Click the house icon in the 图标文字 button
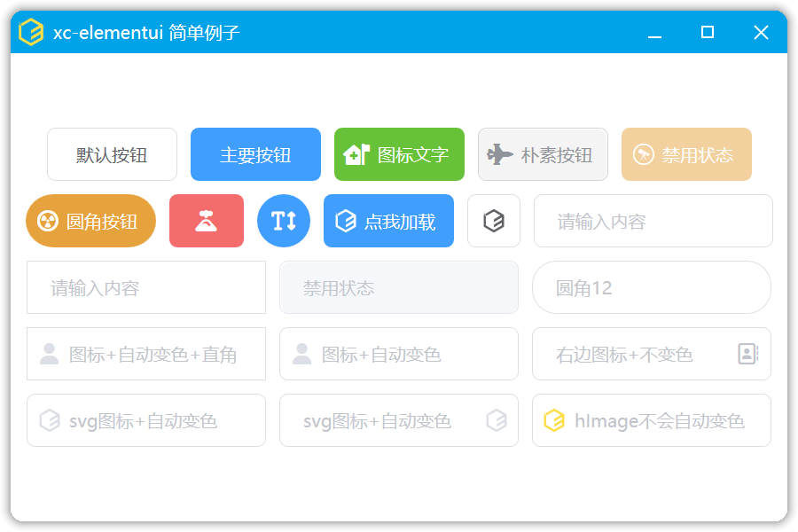This screenshot has width=798, height=532. [356, 153]
